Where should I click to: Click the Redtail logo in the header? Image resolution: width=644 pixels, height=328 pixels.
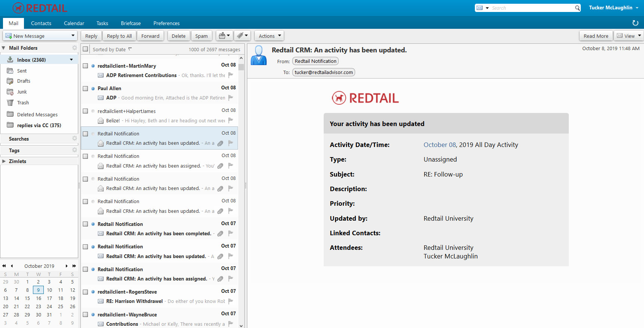(x=40, y=8)
